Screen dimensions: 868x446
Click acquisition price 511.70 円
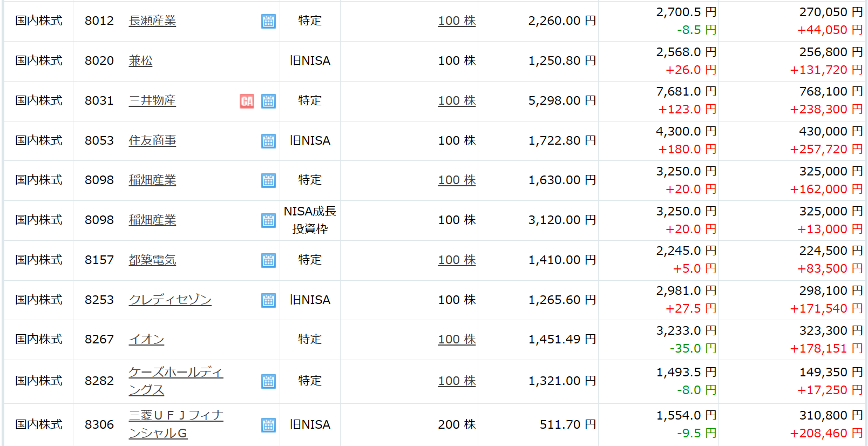[x=568, y=424]
